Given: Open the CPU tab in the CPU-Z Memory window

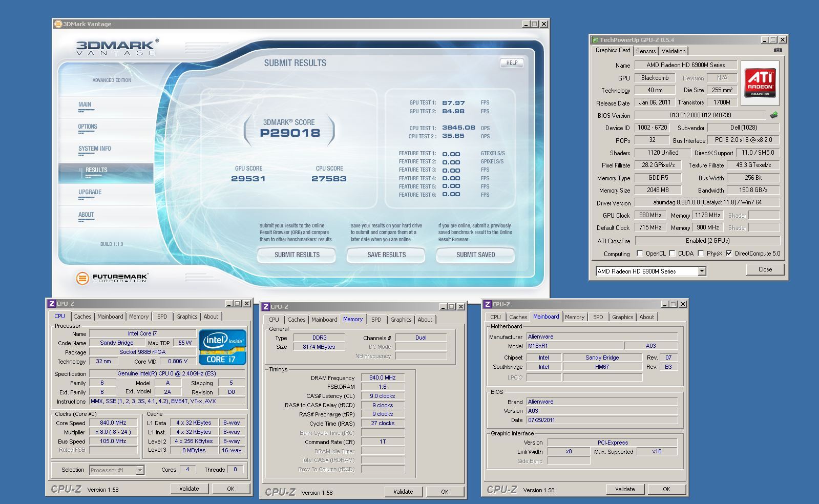Looking at the screenshot, I should pos(274,320).
